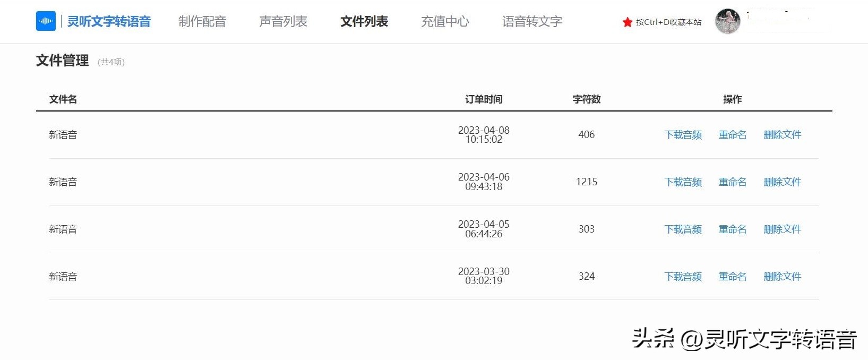The width and height of the screenshot is (868, 360).
Task: Rename the file with 303 characters
Action: (x=732, y=229)
